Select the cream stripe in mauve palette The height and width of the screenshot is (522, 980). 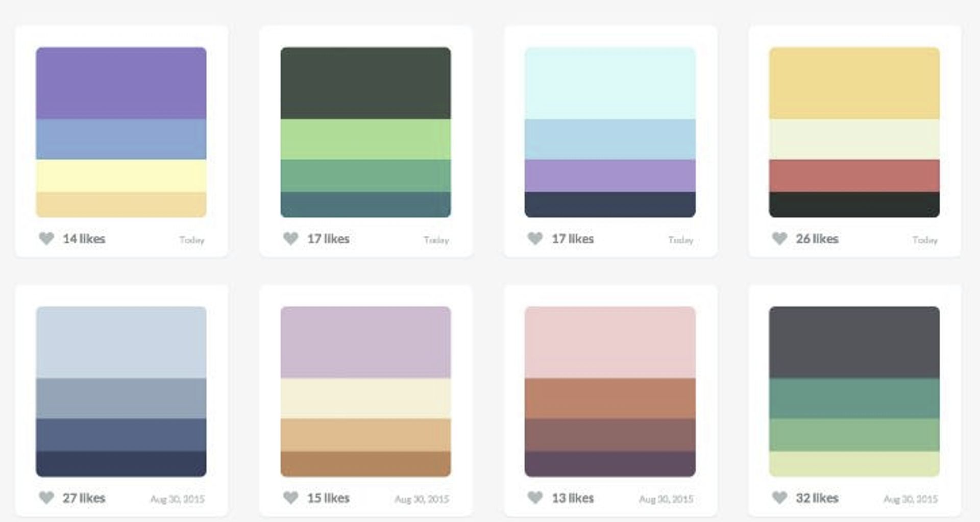tap(365, 399)
